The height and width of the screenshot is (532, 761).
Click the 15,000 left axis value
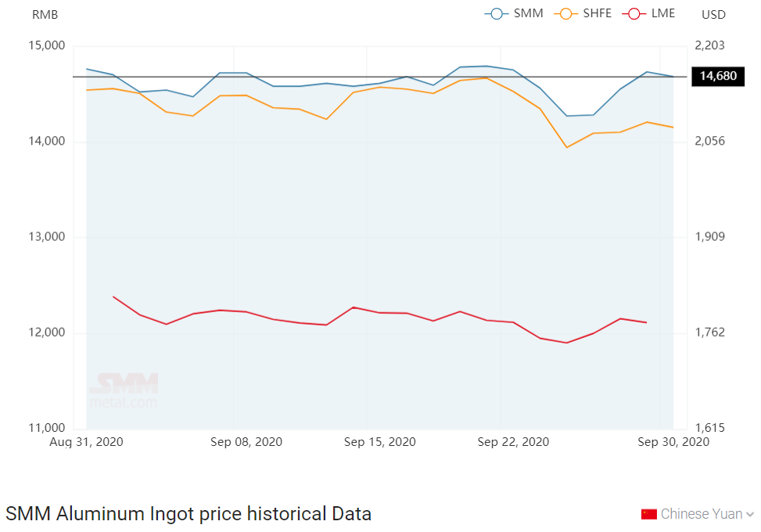click(x=47, y=45)
